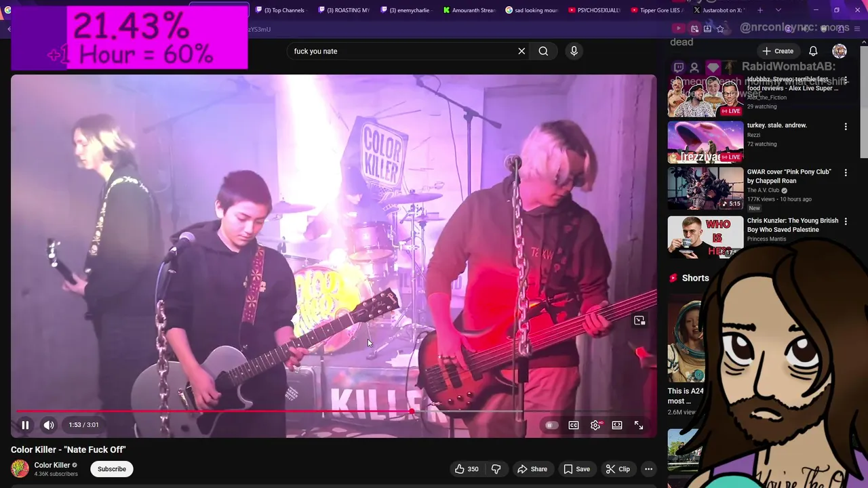
Task: Click the 'Rezzi' channel name
Action: [753, 135]
